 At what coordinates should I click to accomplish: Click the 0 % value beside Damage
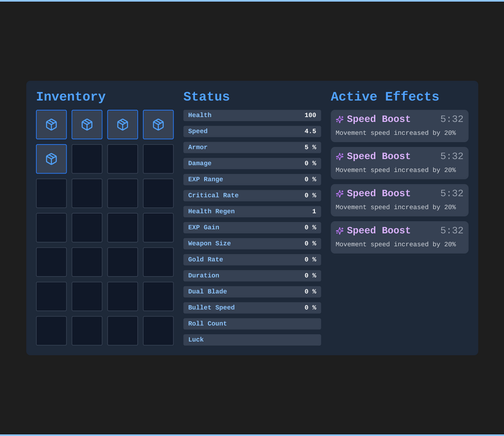310,164
